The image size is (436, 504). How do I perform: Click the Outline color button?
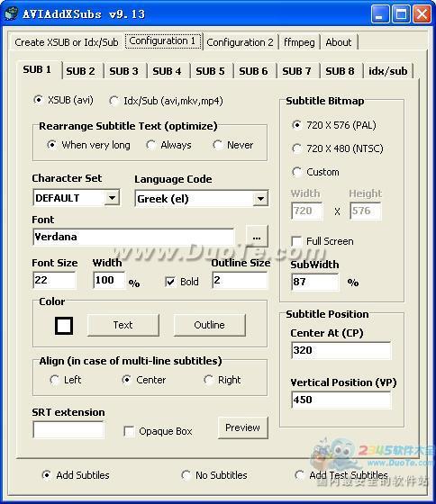click(210, 325)
